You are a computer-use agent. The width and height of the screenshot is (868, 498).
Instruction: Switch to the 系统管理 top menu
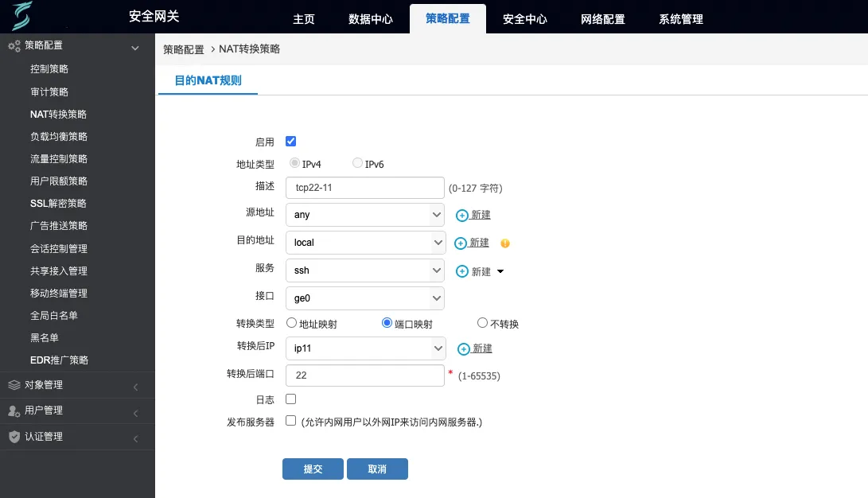680,19
